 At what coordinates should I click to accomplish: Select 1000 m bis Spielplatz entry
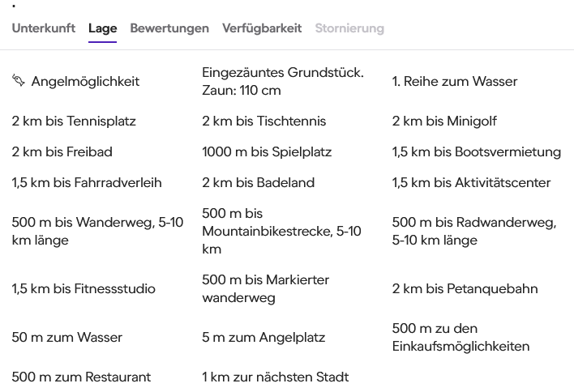[267, 151]
